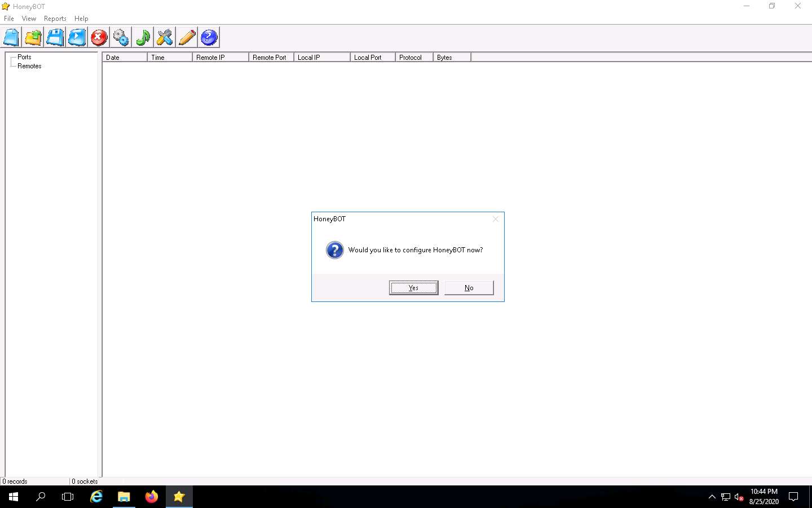The width and height of the screenshot is (812, 508).
Task: Sort by the Time column header
Action: tap(170, 58)
